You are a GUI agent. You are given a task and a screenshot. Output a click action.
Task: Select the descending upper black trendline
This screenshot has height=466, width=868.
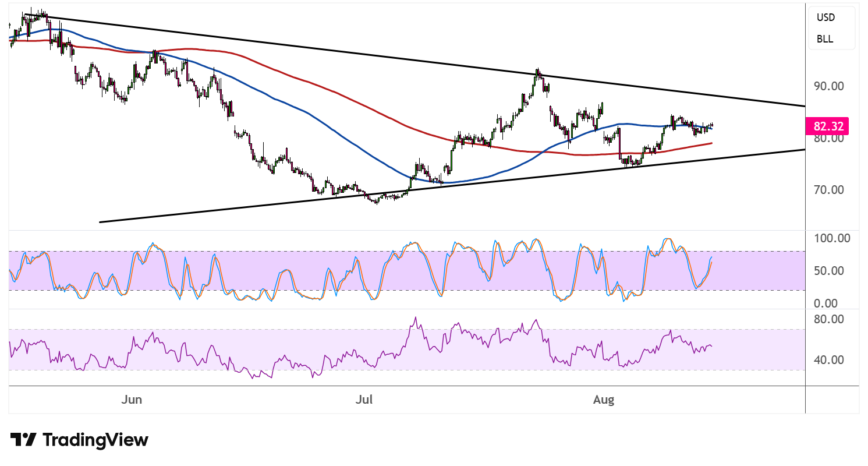tap(414, 60)
